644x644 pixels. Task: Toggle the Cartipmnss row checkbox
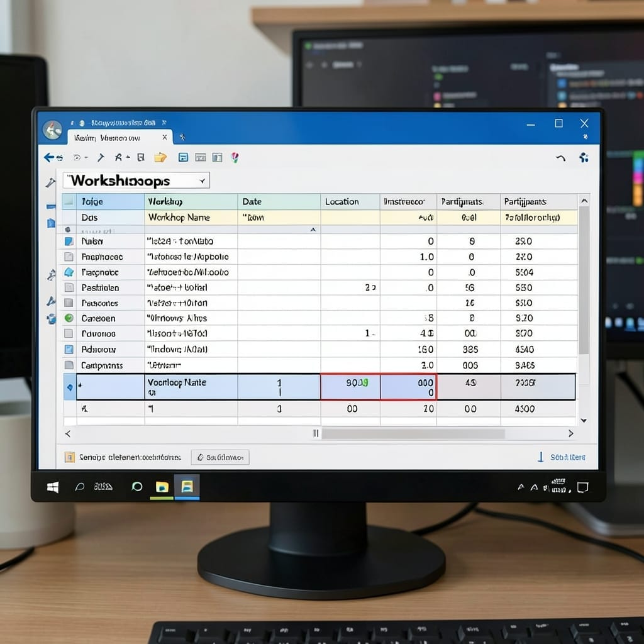pyautogui.click(x=69, y=365)
